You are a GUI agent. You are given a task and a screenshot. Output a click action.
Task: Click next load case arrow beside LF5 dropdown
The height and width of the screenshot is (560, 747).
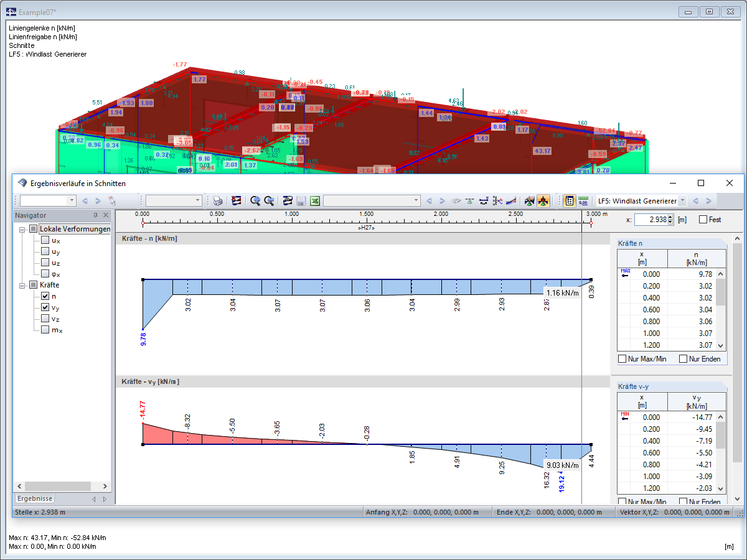[708, 201]
